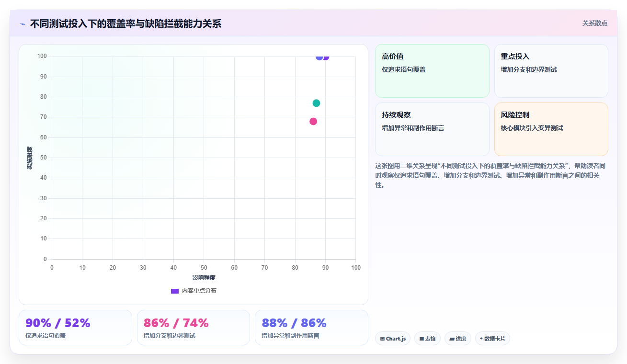Click the 86% / 74% stat card
The height and width of the screenshot is (364, 627).
point(194,328)
